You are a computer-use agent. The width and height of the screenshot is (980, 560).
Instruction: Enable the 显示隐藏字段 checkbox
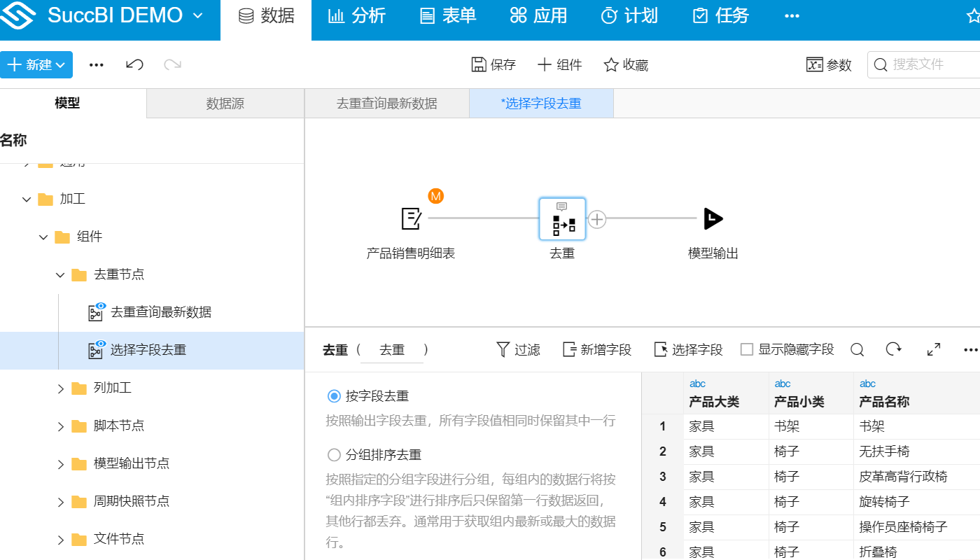click(745, 349)
